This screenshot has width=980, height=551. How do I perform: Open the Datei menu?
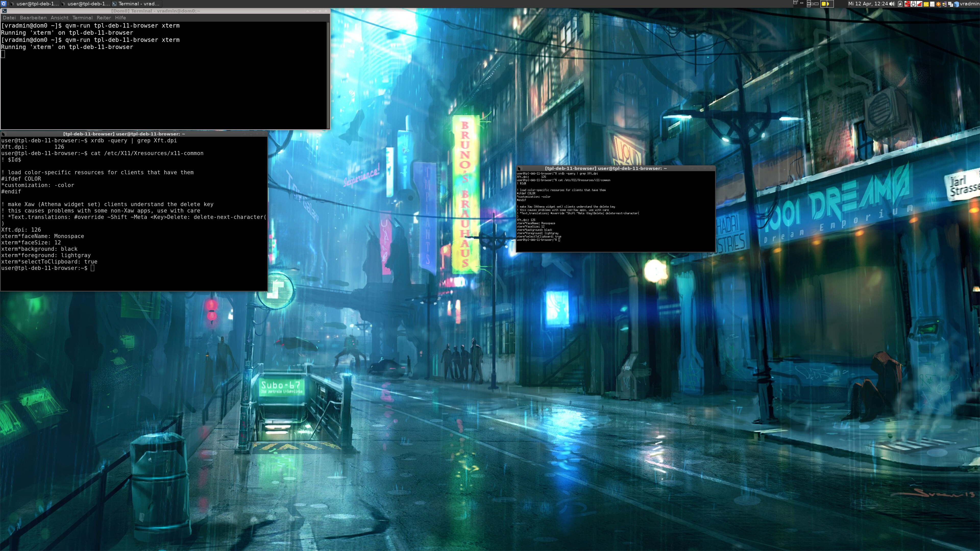(x=9, y=18)
